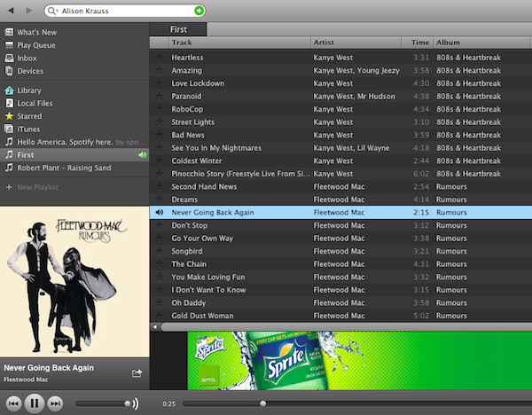Click the green speaker icon on First playlist
Screen dimensions: 532x415
(143, 155)
